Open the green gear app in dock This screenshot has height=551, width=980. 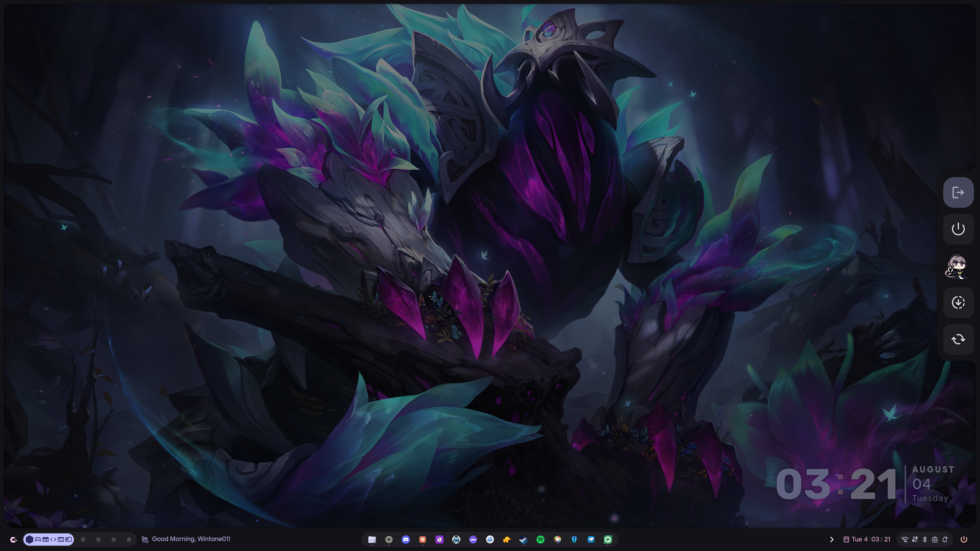(608, 540)
